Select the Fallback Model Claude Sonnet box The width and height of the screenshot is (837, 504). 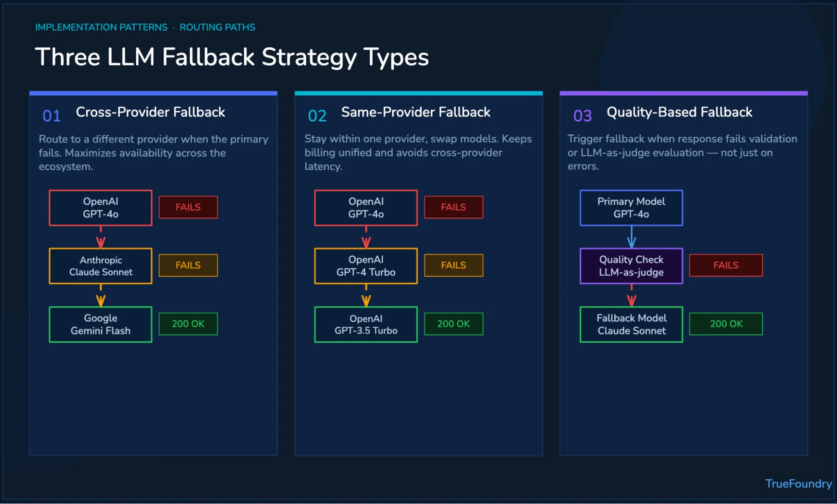[631, 325]
